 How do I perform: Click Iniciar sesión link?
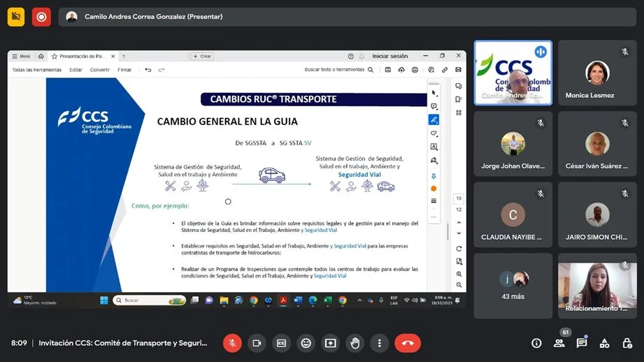click(x=389, y=56)
